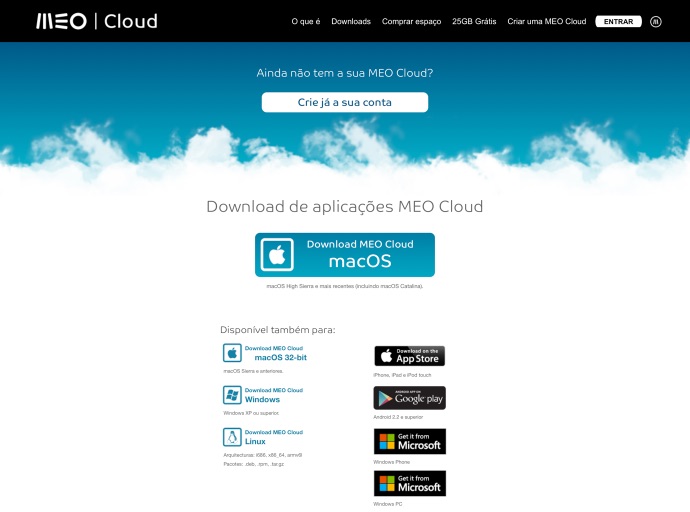Open the Download MEO Cloud Windows link
This screenshot has height=512, width=690.
(274, 395)
